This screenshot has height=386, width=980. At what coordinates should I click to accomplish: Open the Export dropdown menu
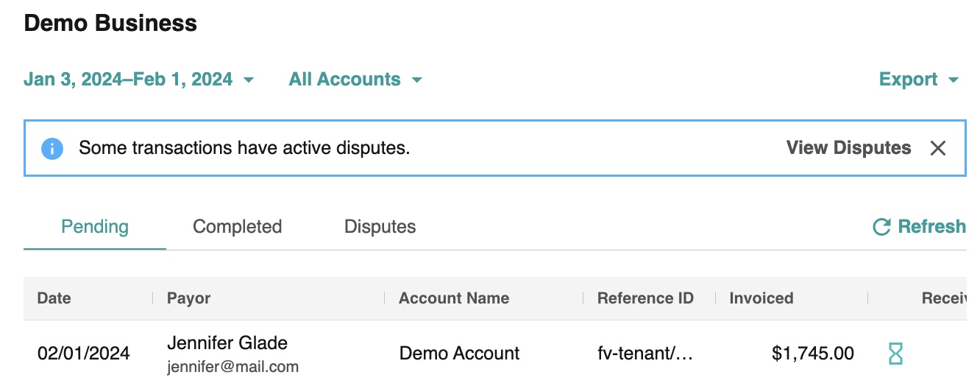(x=919, y=80)
